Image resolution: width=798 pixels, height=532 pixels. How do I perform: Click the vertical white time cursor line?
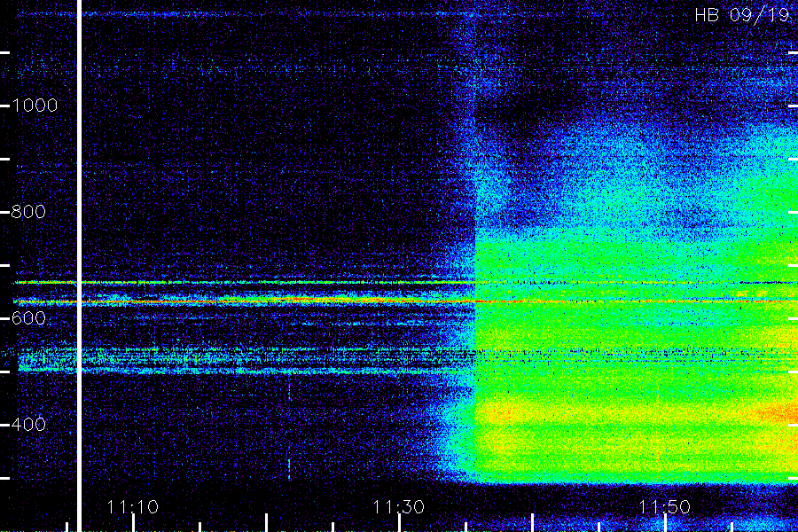[80, 266]
